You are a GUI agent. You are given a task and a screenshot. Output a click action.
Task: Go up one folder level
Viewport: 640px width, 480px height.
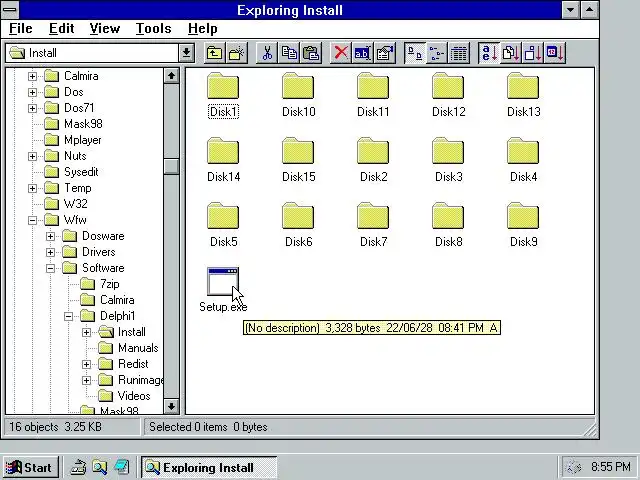click(x=214, y=53)
